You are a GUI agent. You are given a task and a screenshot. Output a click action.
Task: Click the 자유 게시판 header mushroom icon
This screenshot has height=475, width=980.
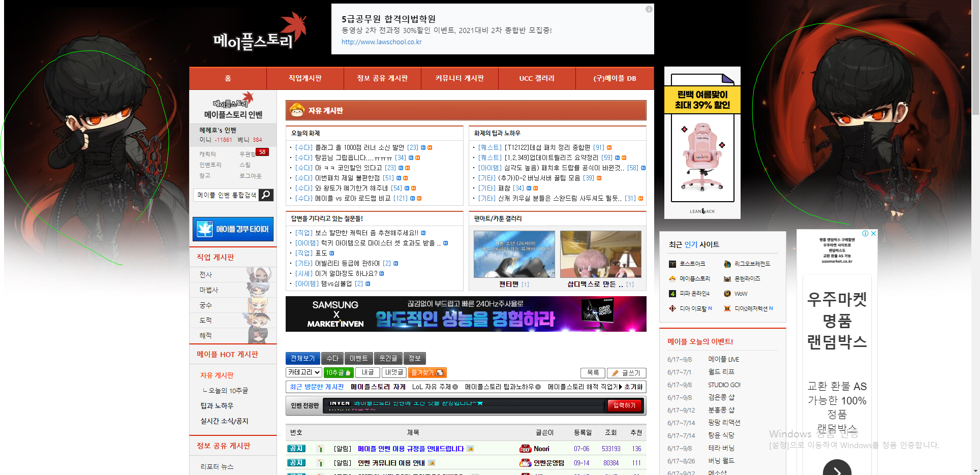click(x=296, y=110)
